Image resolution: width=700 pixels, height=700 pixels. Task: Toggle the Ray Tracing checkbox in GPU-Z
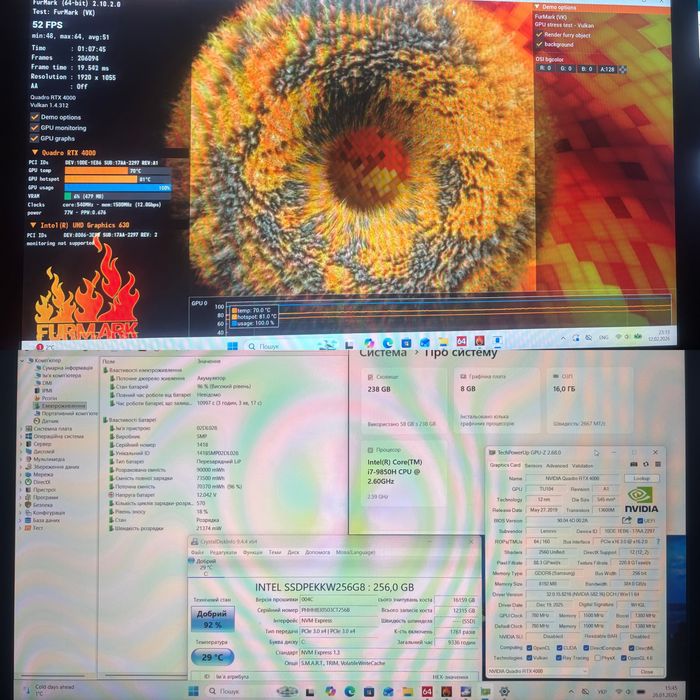click(x=558, y=658)
